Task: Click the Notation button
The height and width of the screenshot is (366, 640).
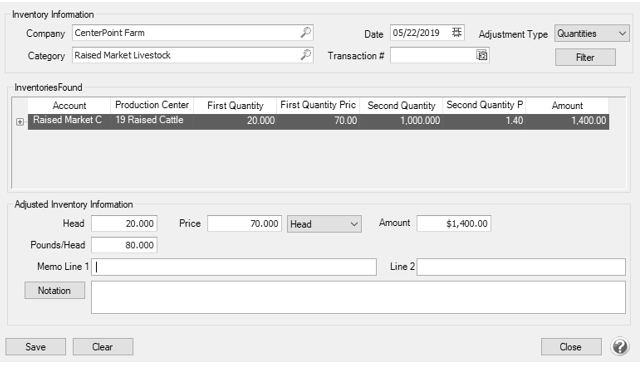Action: (x=54, y=290)
